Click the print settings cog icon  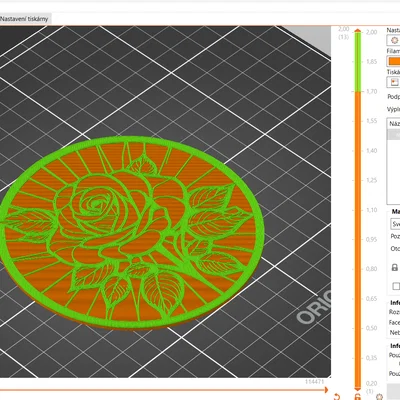pos(394,41)
